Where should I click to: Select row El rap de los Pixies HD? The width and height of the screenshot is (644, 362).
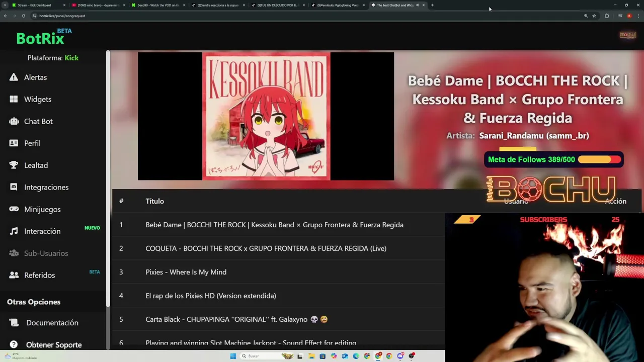(278, 296)
